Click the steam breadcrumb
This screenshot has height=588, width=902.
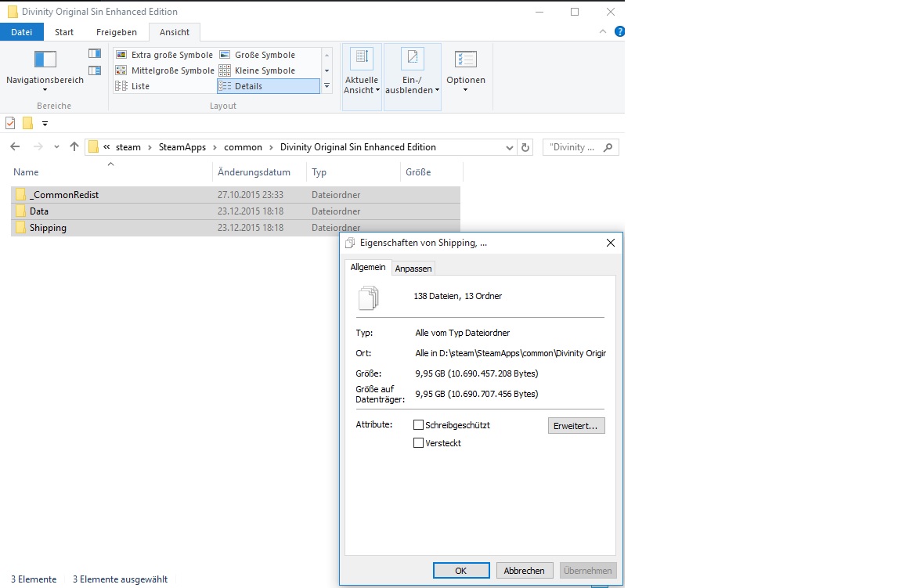(x=128, y=147)
